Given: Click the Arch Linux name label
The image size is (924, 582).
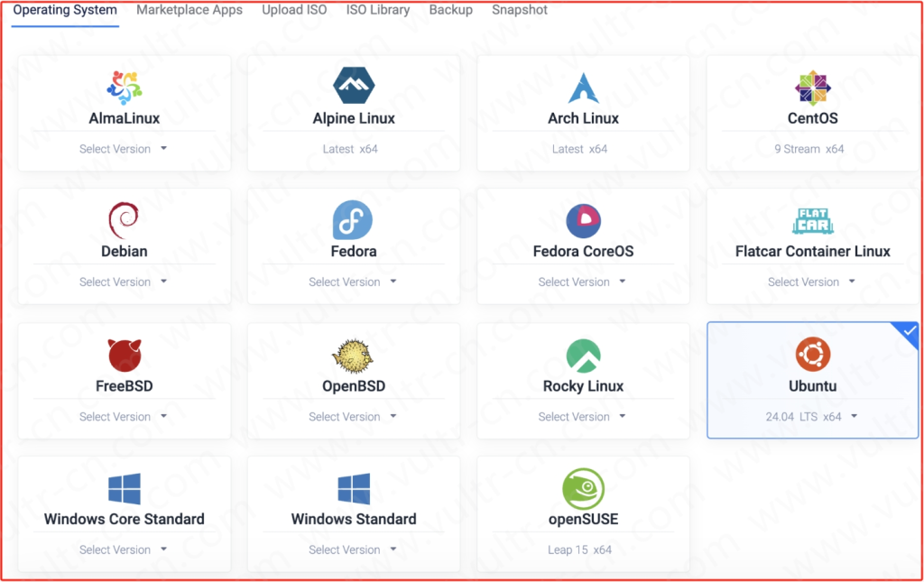Looking at the screenshot, I should click(x=584, y=118).
